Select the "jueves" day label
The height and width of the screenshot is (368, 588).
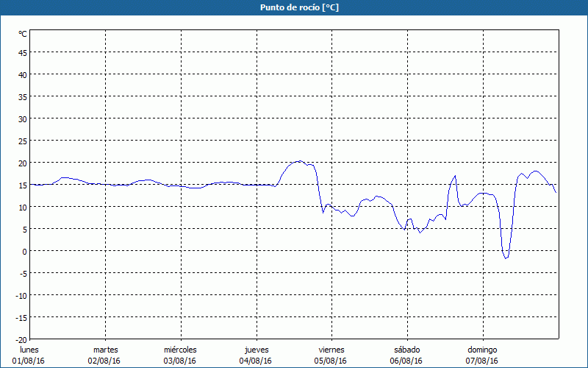click(256, 350)
